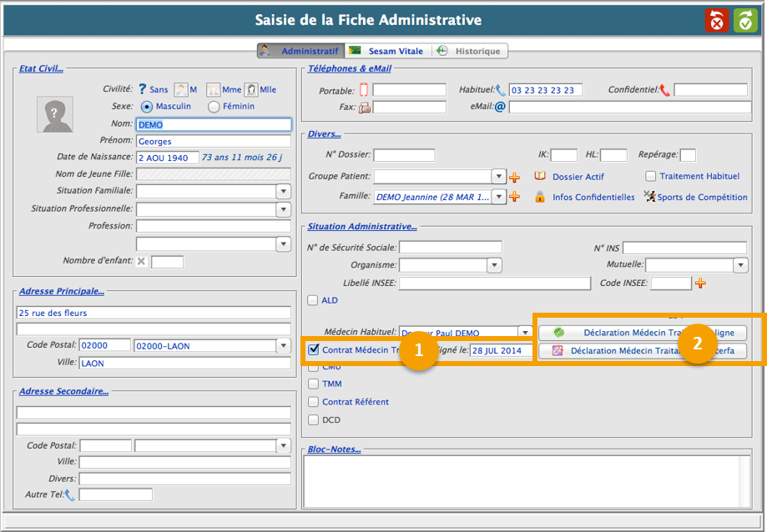Open the Situation Professionnelle dropdown
767x532 pixels.
click(283, 209)
